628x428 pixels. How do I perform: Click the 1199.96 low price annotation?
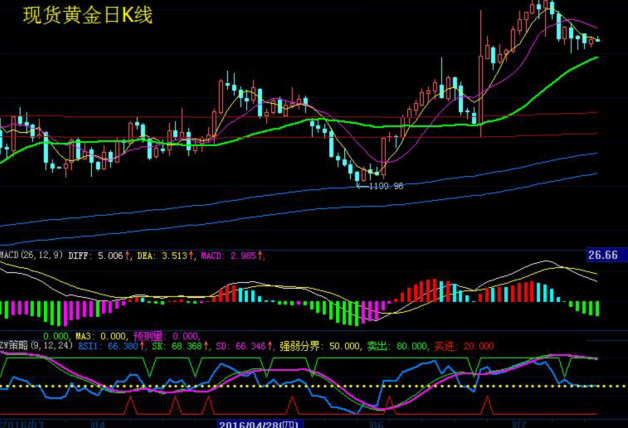(385, 186)
